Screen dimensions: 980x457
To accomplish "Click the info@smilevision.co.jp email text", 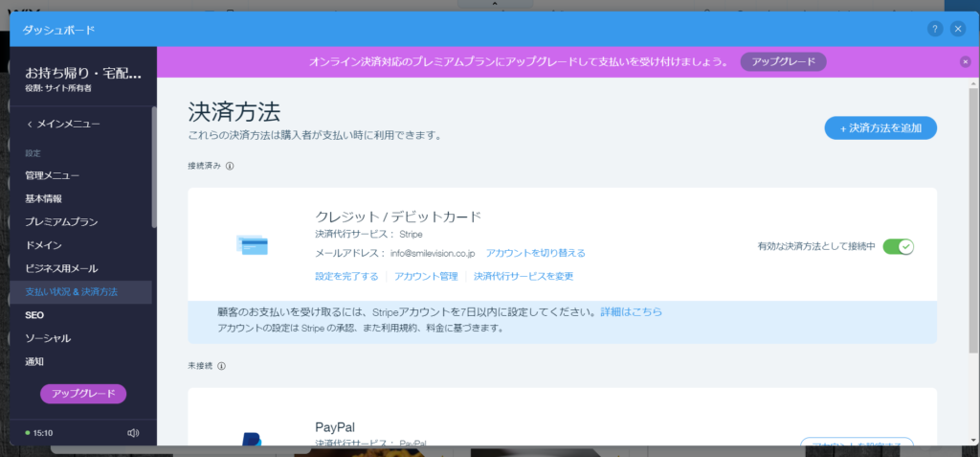I will pyautogui.click(x=433, y=254).
